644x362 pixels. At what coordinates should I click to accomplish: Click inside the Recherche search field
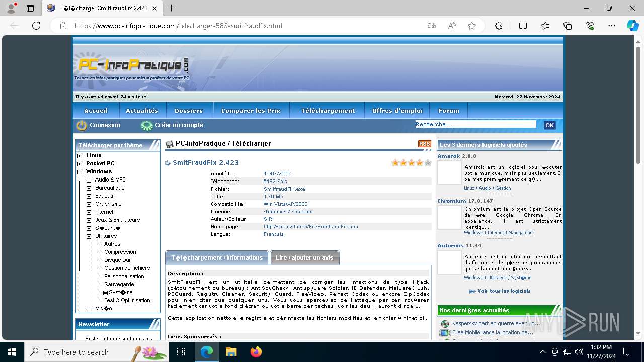475,124
